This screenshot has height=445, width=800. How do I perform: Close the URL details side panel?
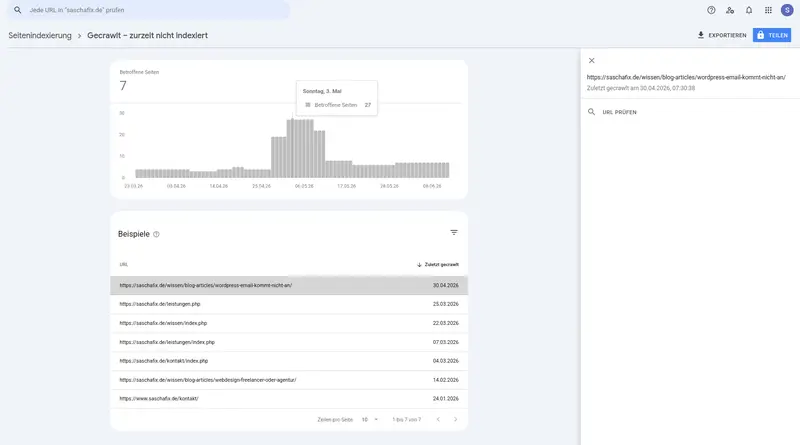click(592, 61)
